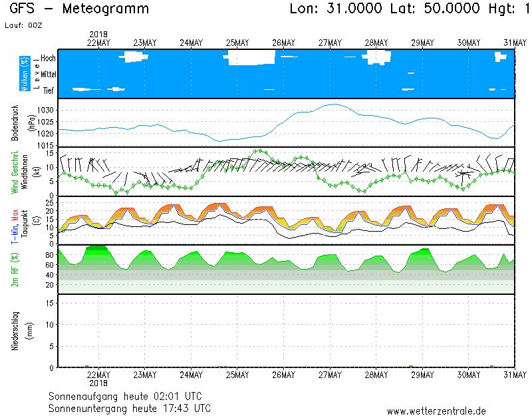This screenshot has height=416, width=532.
Task: Select the 25MAY marker on the top axis
Action: coord(237,43)
